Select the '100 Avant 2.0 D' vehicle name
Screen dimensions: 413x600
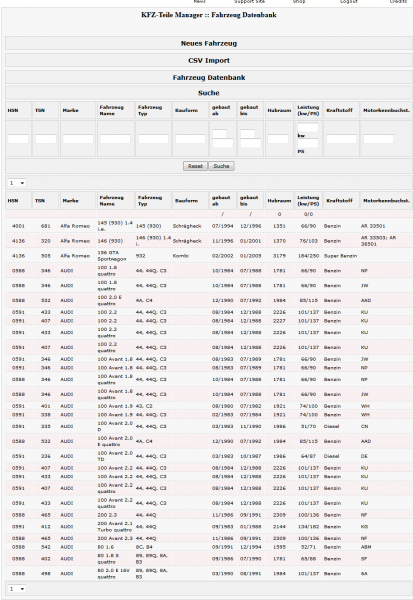click(x=115, y=426)
